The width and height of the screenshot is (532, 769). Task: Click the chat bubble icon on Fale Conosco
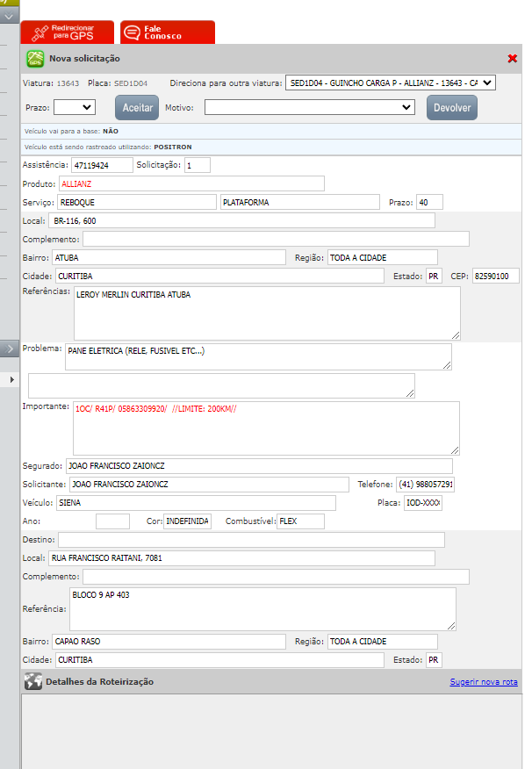point(132,33)
